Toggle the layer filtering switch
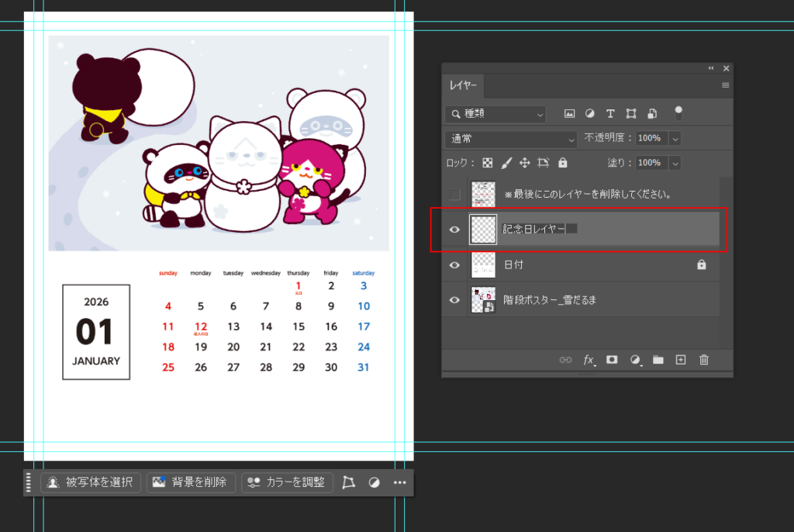Viewport: 794px width, 532px height. (x=678, y=113)
